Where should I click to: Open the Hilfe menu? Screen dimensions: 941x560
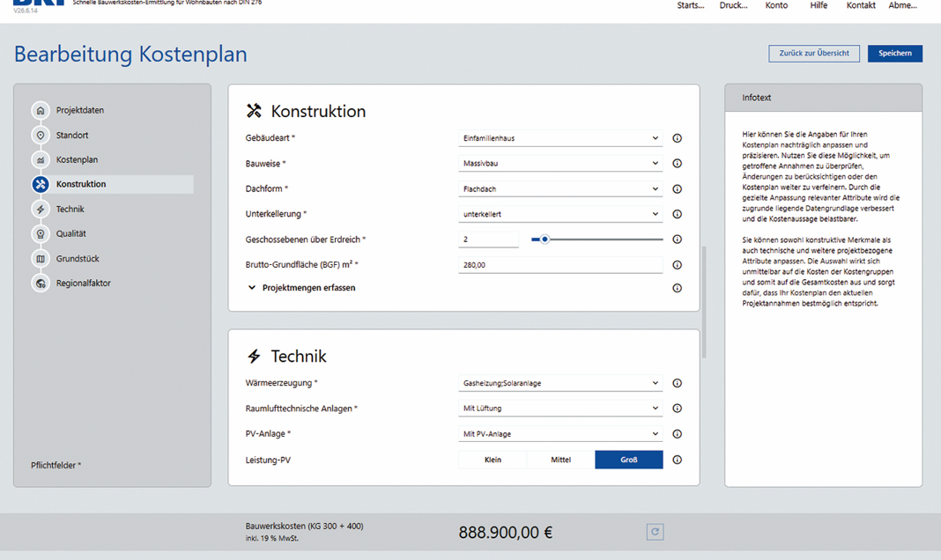[x=819, y=5]
